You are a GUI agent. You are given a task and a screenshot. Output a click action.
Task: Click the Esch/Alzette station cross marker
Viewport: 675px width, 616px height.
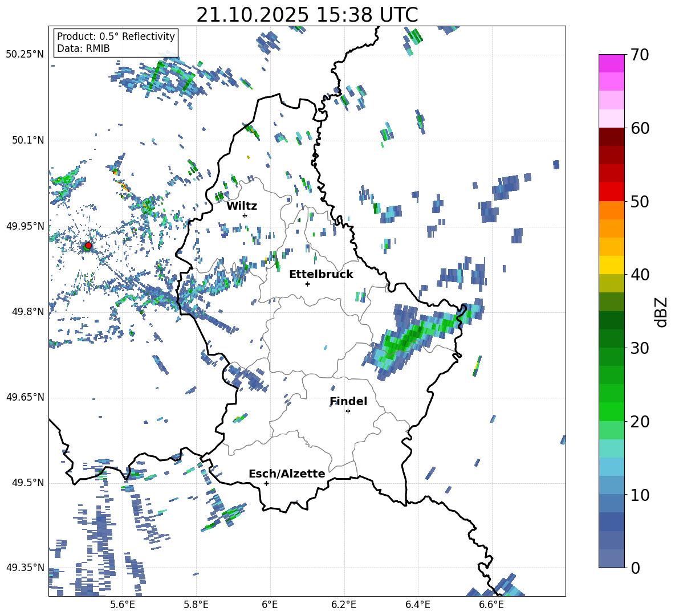[266, 483]
